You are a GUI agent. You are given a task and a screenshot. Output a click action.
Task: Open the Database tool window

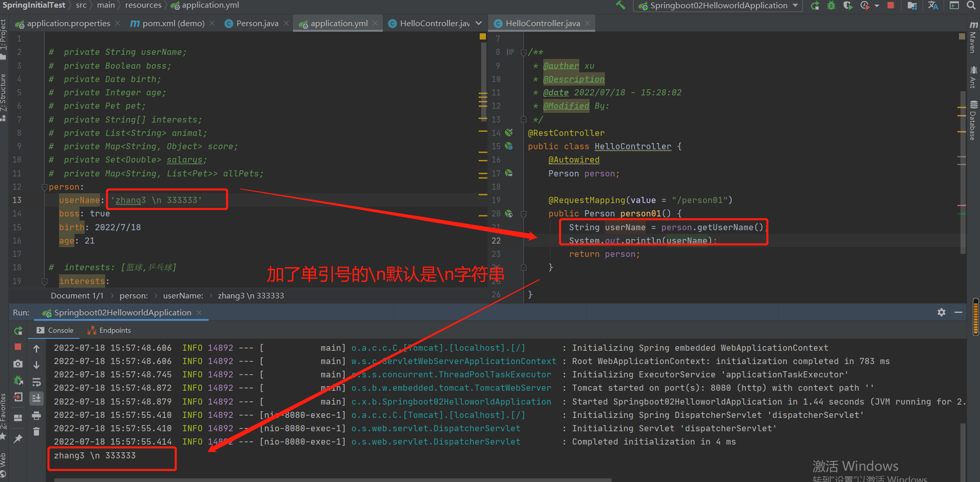pyautogui.click(x=973, y=120)
